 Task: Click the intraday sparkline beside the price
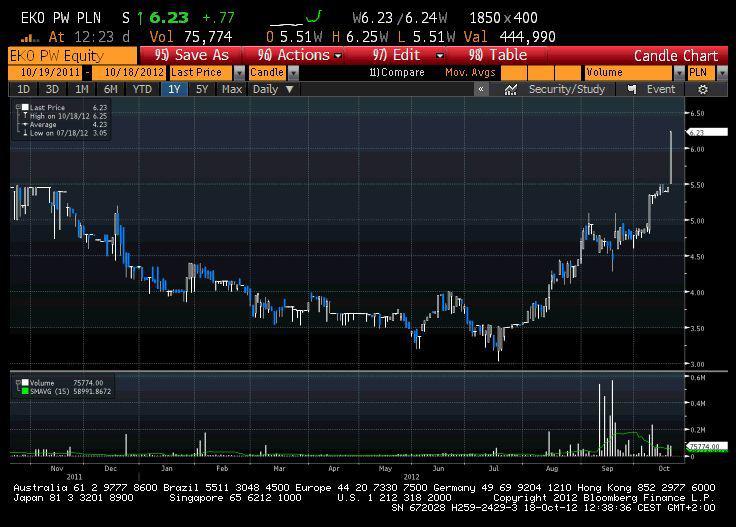coord(295,18)
